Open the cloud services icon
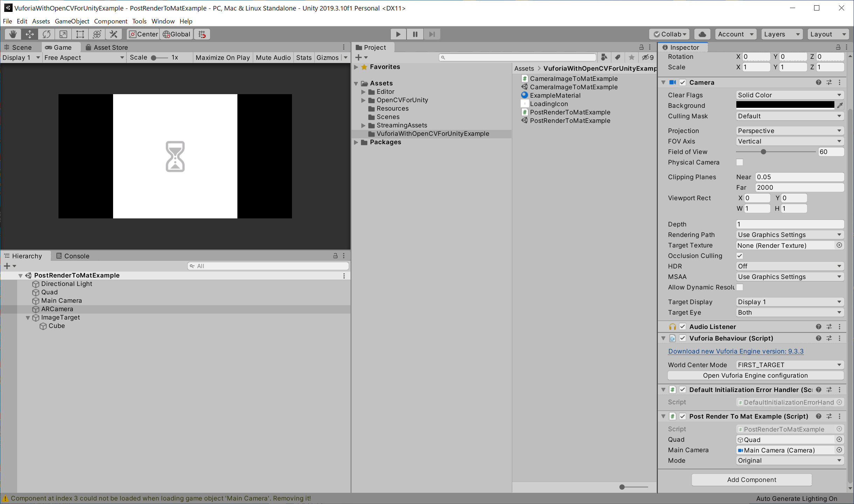 tap(702, 34)
